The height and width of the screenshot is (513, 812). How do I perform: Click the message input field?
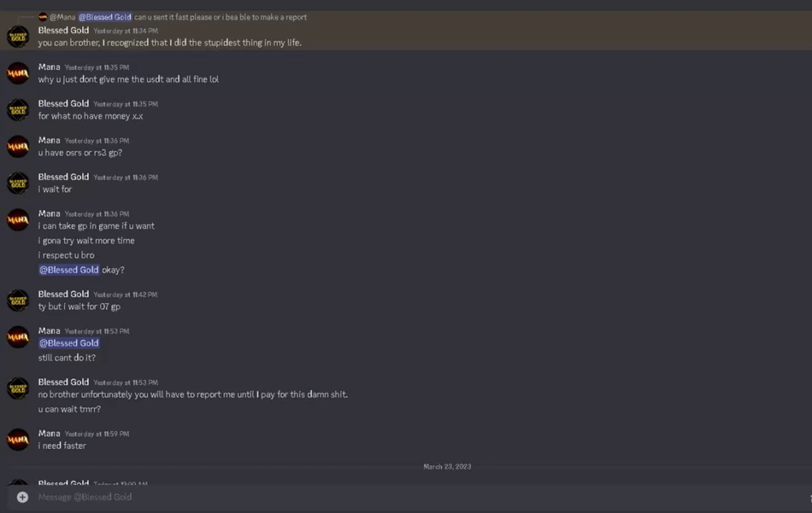click(x=406, y=497)
